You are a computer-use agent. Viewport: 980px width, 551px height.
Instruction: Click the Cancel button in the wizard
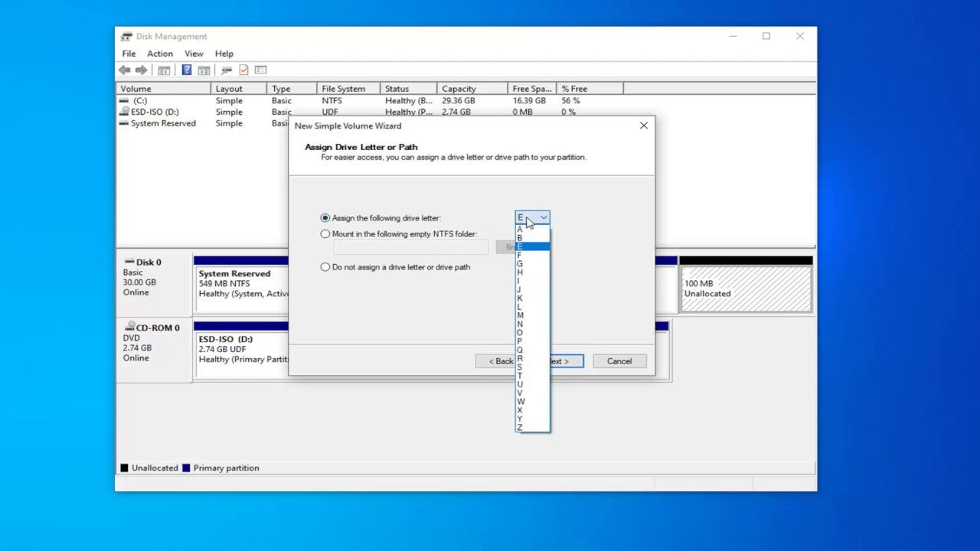pyautogui.click(x=619, y=360)
